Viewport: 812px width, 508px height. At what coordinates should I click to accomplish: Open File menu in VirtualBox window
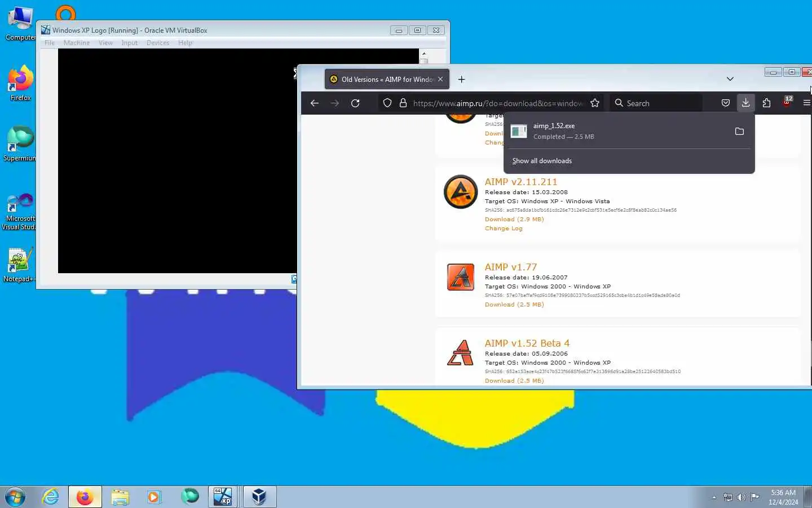click(50, 43)
